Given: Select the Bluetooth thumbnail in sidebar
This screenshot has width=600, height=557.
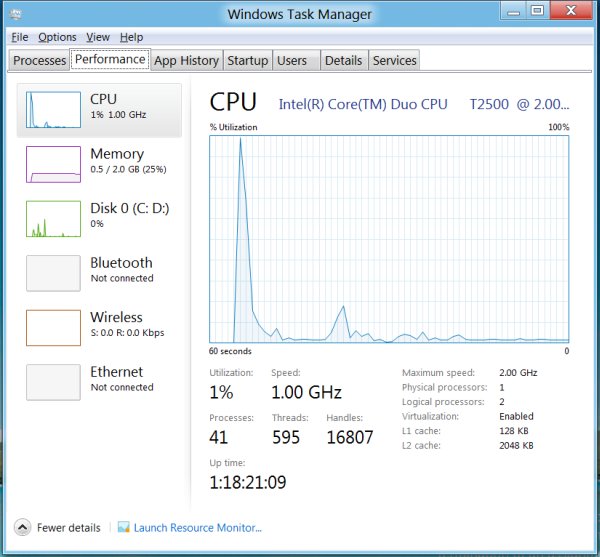Looking at the screenshot, I should (x=54, y=274).
